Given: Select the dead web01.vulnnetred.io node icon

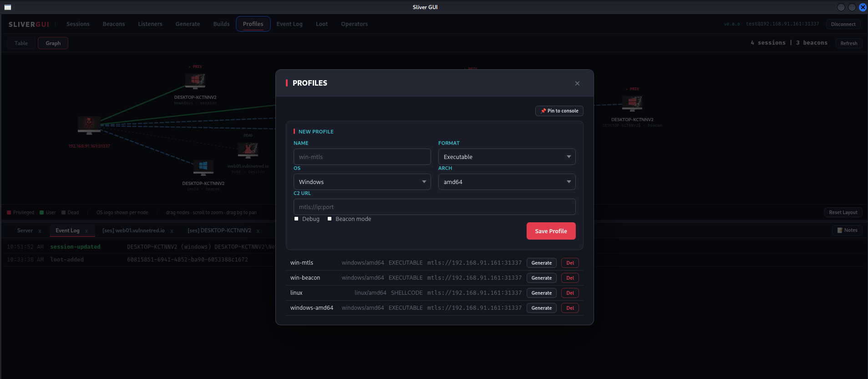Looking at the screenshot, I should point(248,150).
